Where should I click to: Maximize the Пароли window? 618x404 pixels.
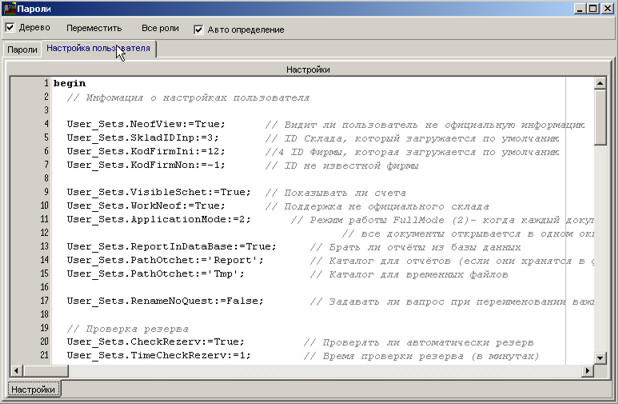pyautogui.click(x=591, y=8)
